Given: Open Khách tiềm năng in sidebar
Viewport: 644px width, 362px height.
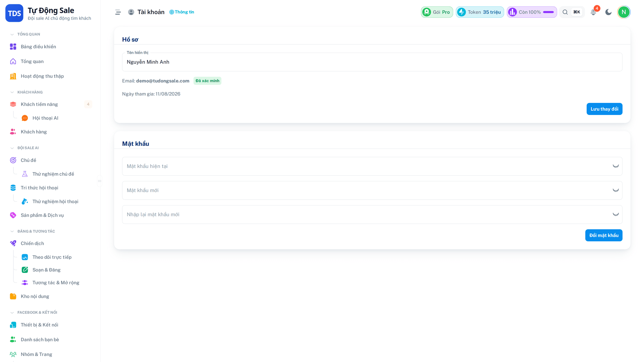Looking at the screenshot, I should tap(50, 104).
